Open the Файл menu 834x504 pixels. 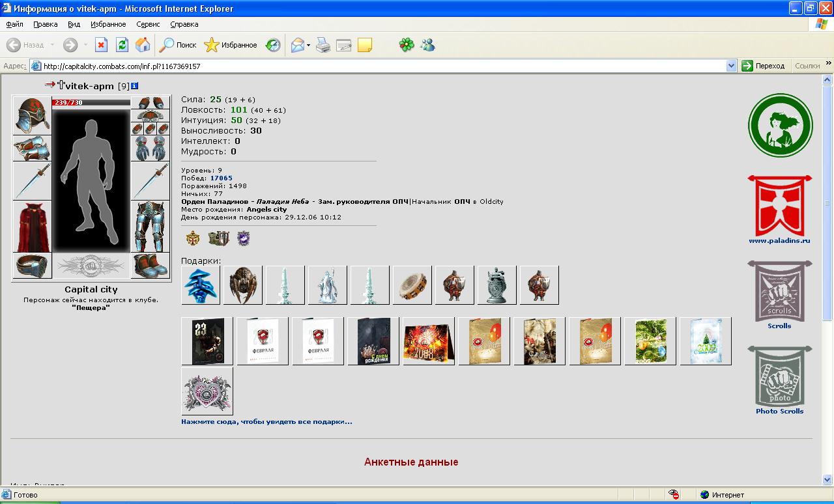[14, 24]
